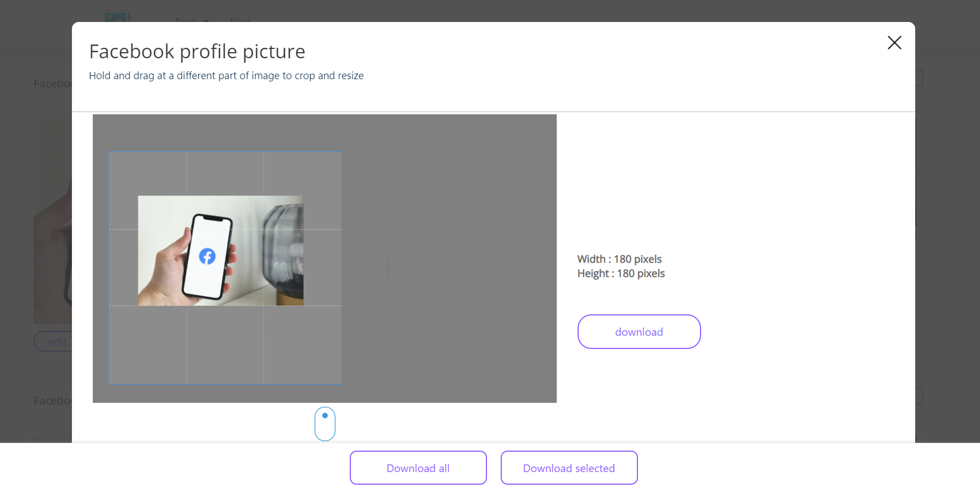Tick the top-right checkbox behind the dialog
This screenshot has width=980, height=488.
919,78
